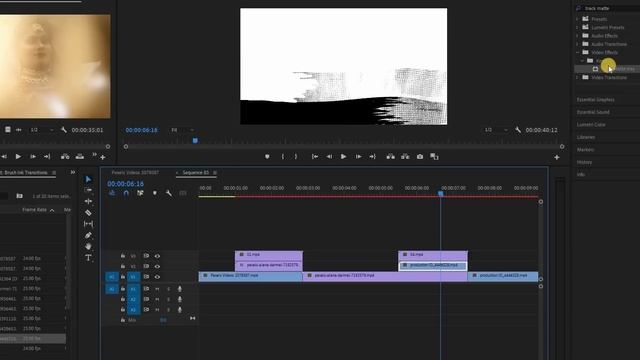The height and width of the screenshot is (360, 640).
Task: Click Mark Out in Program monitor
Action: 296,157
